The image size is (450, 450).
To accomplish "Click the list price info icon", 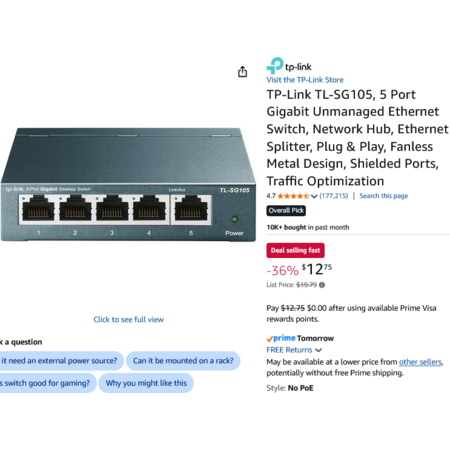I will click(322, 285).
